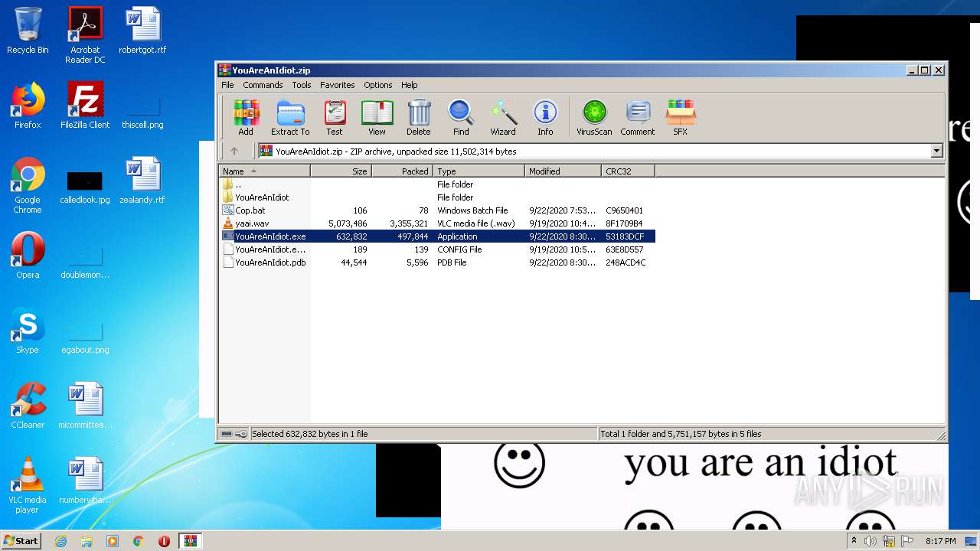Sort files by Name column header
The image size is (980, 551).
point(264,171)
